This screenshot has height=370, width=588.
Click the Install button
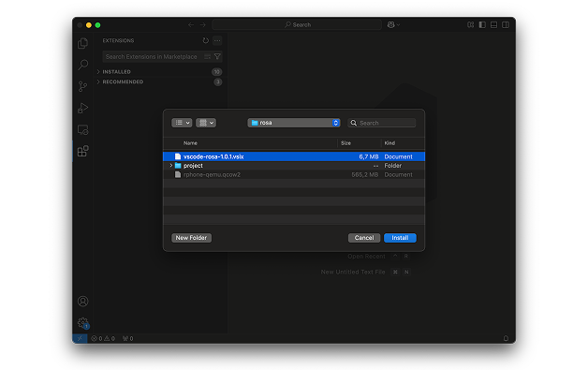pos(400,238)
